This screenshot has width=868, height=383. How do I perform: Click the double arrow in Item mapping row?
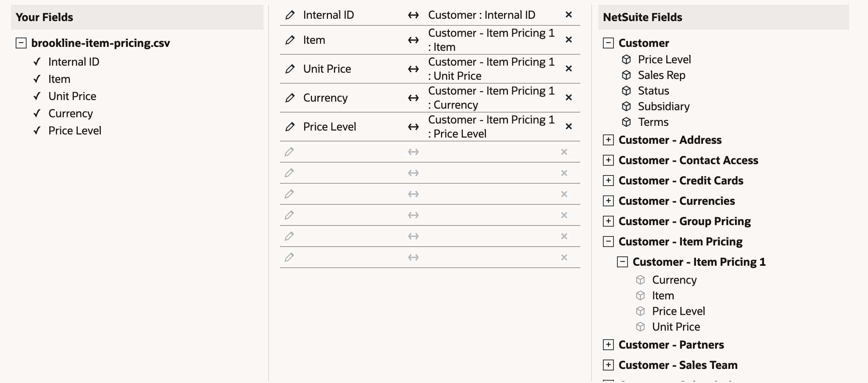click(x=413, y=40)
